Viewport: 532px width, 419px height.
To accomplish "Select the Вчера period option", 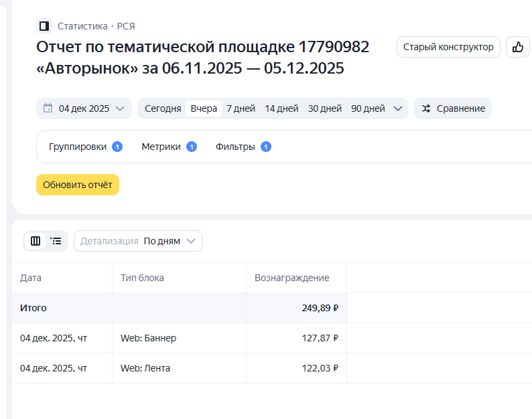I will point(204,108).
